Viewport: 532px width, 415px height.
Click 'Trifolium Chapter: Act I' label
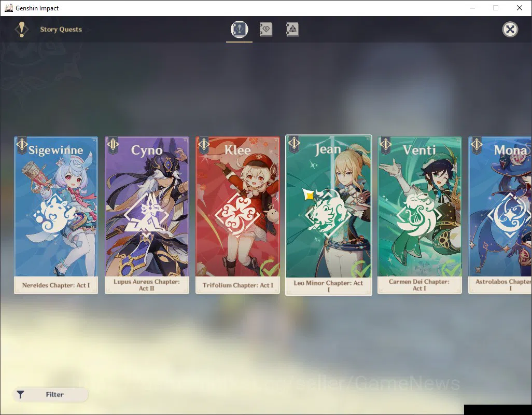(x=238, y=285)
